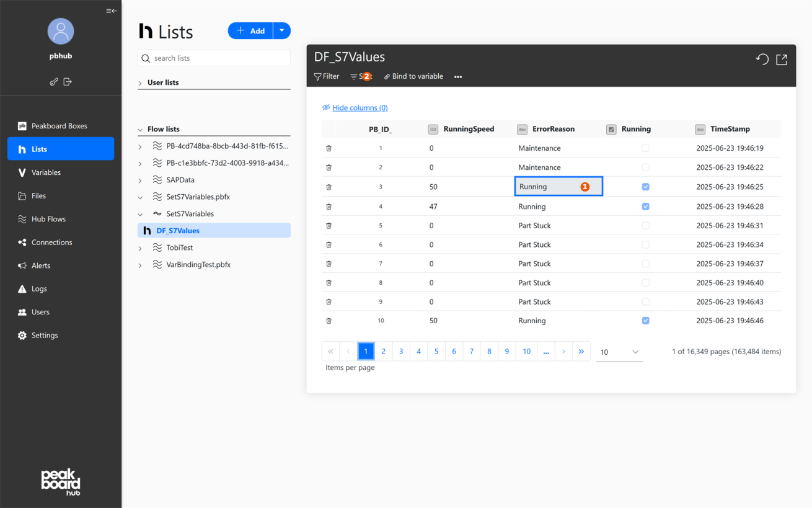Expand the TobiTest flow list
Screen dimensions: 812x508
coord(140,247)
